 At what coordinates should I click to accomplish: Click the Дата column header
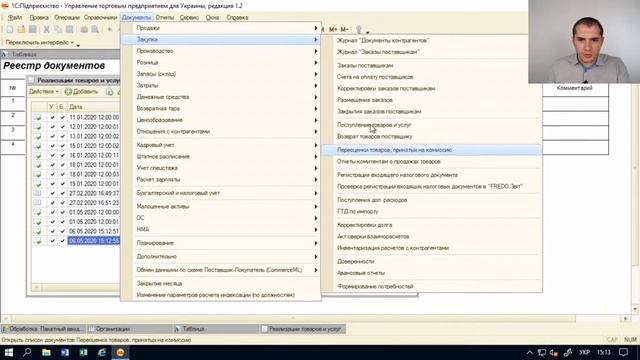(x=93, y=107)
